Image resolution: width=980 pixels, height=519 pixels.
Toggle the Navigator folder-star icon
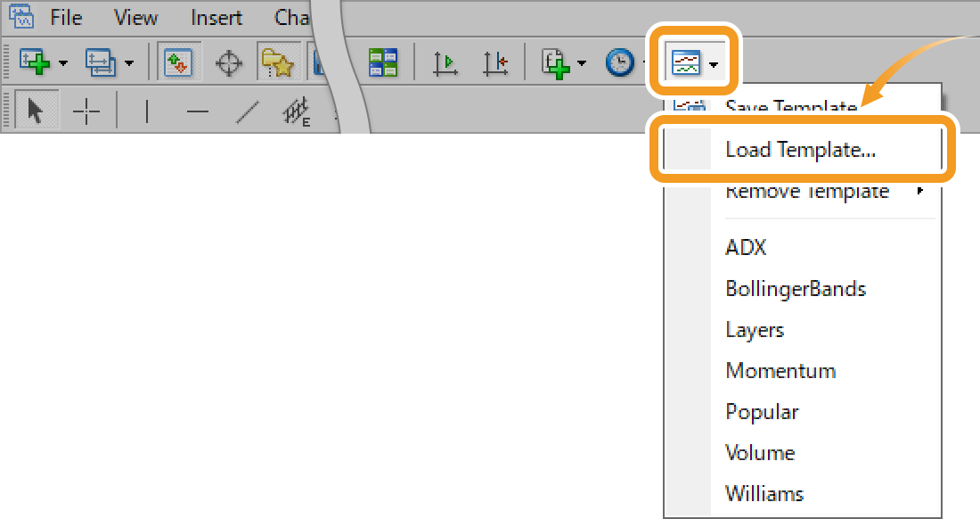277,62
